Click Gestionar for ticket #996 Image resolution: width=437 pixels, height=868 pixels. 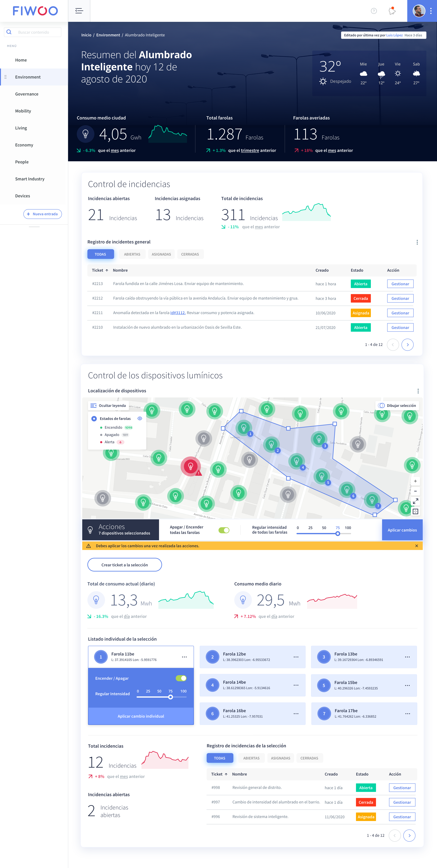coord(402,817)
